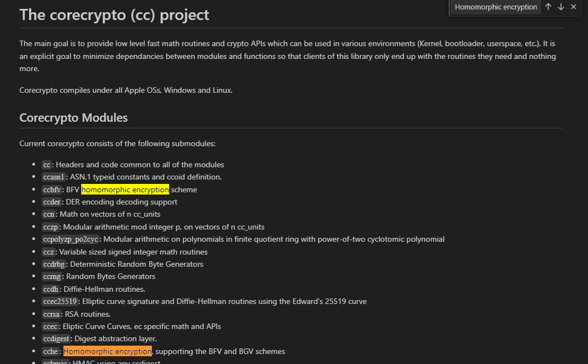Click the 'ccbfv' module code label
588x364 pixels.
click(52, 190)
